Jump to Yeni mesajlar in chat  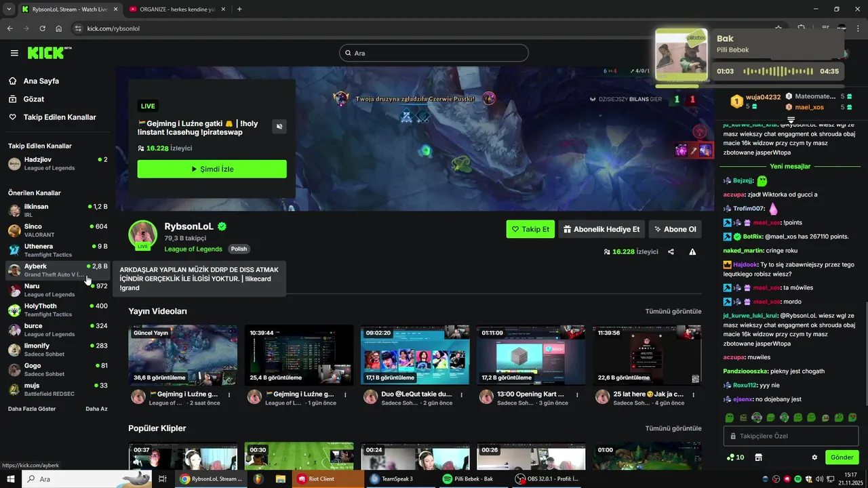(x=791, y=167)
